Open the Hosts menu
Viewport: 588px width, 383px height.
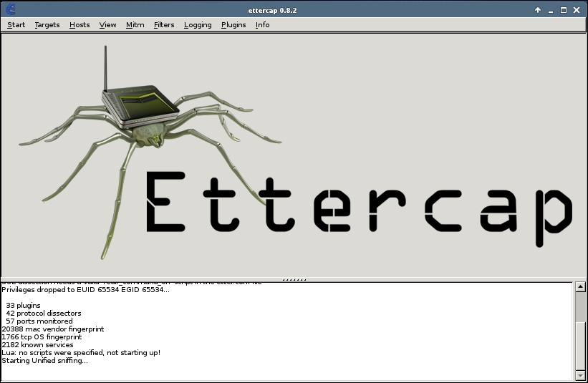[79, 25]
